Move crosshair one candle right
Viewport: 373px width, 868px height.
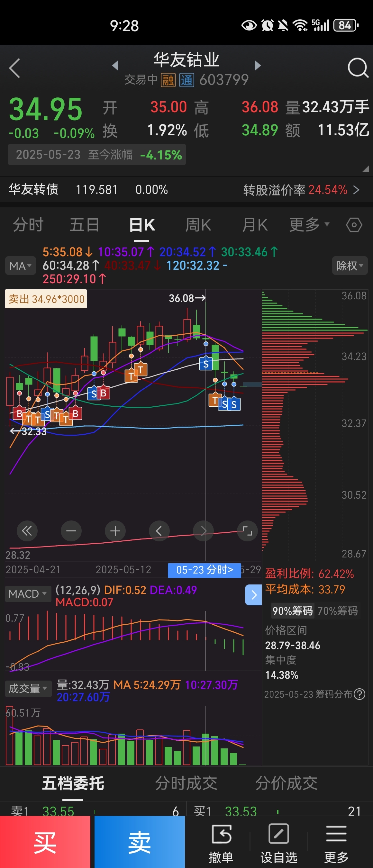(203, 531)
